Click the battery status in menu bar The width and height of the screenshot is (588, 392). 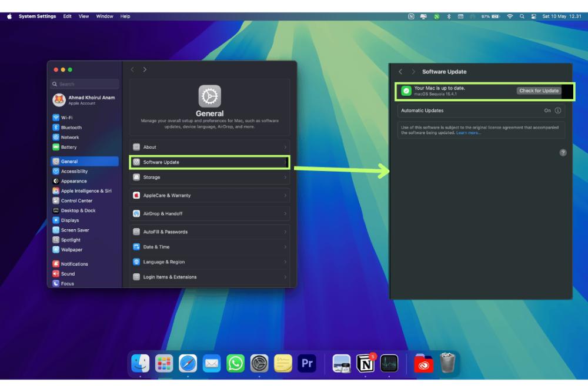pos(490,16)
